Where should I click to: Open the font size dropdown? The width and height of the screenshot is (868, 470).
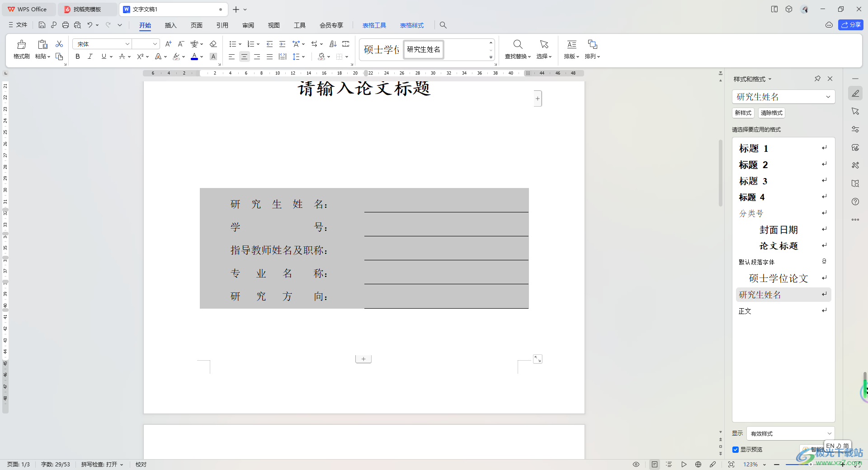(x=155, y=44)
